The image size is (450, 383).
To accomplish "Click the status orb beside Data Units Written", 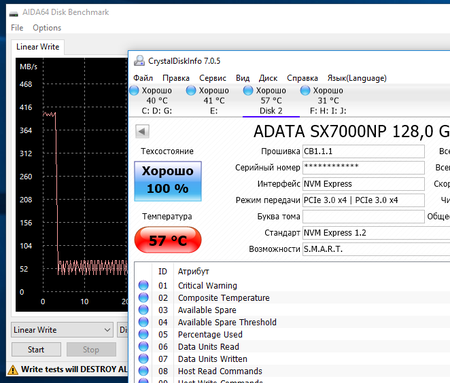I will (x=143, y=359).
